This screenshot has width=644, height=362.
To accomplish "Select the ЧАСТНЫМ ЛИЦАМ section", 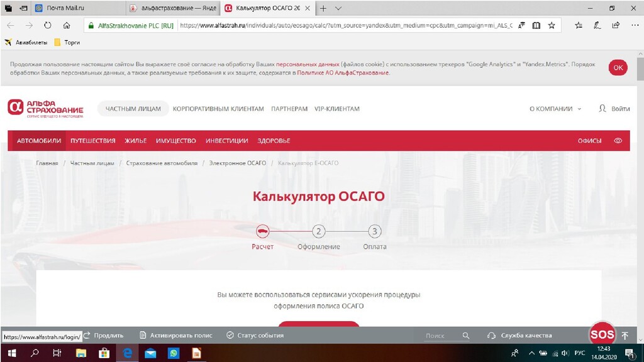I will pyautogui.click(x=133, y=109).
